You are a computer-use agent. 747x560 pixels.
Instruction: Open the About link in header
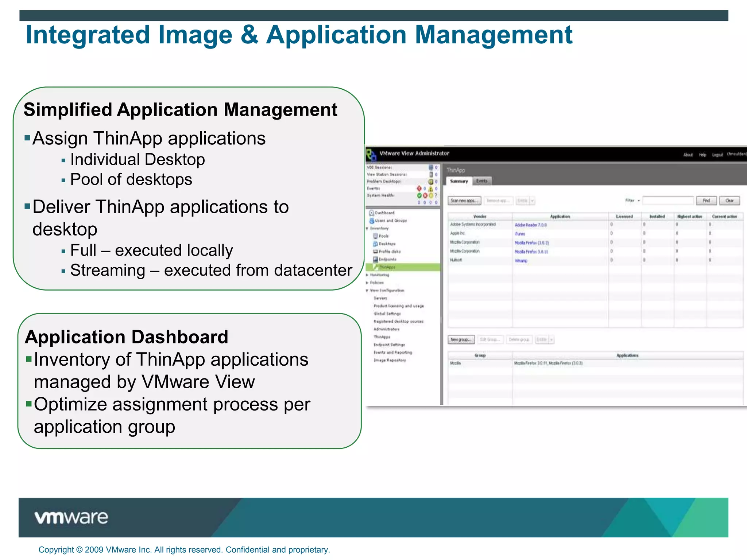coord(688,155)
